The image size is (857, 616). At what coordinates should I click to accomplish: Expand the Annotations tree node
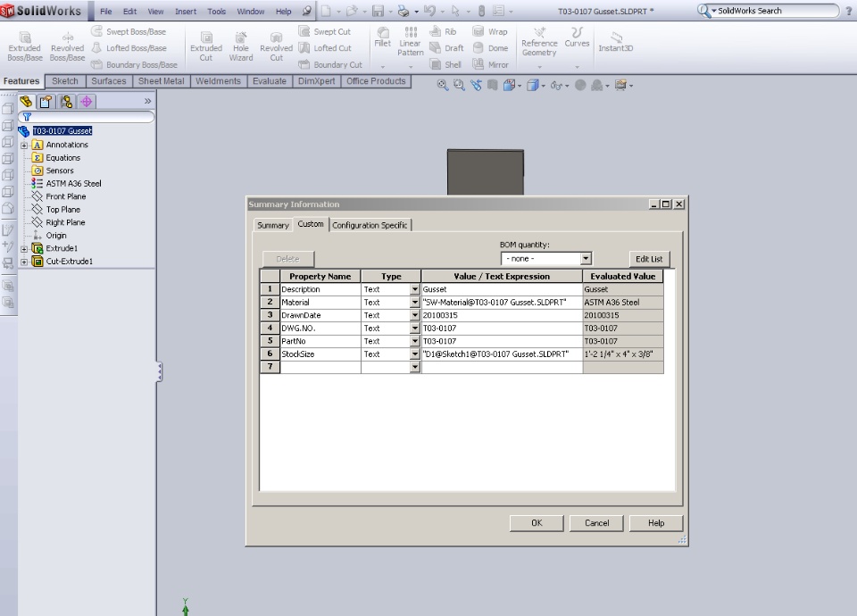pyautogui.click(x=24, y=146)
